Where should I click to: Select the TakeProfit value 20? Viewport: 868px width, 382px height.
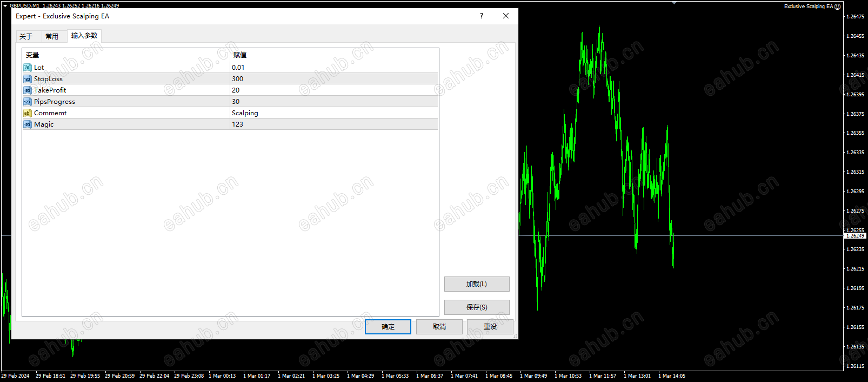tap(236, 90)
